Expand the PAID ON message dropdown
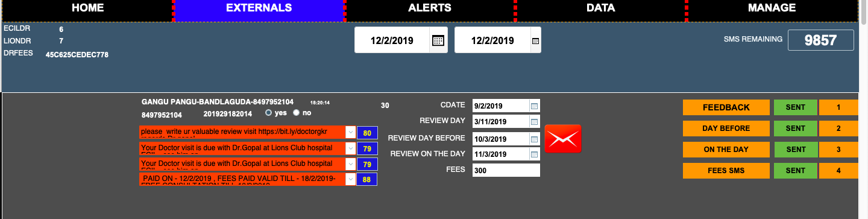This screenshot has height=219, width=868. click(350, 179)
